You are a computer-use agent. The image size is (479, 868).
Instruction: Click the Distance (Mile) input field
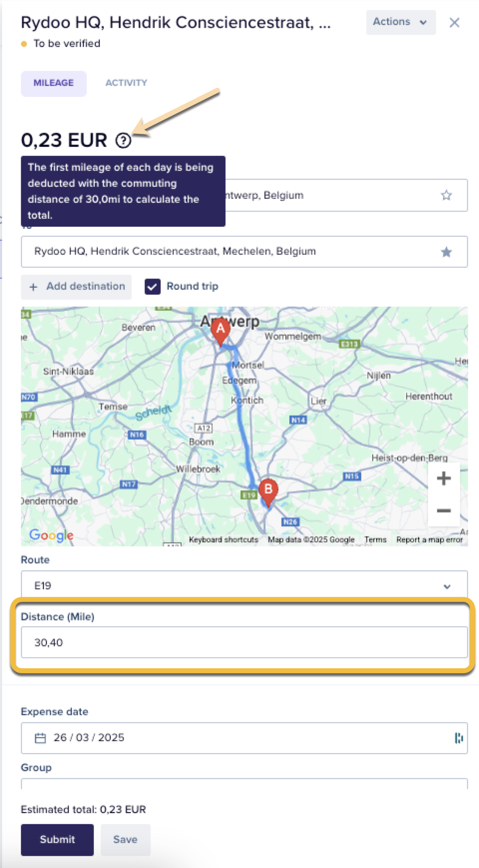[244, 642]
